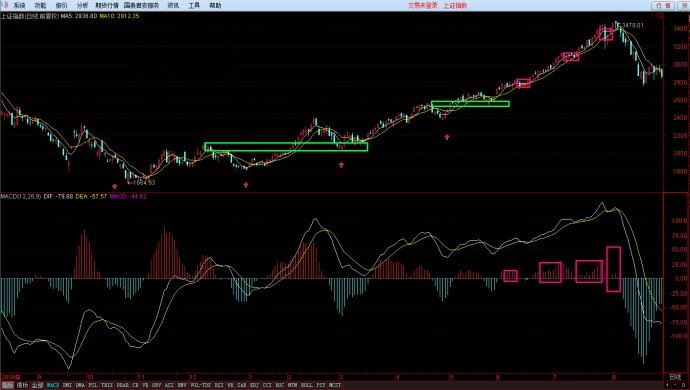Click the -75.00 MACD axis label
This screenshot has height=390, width=690.
click(x=679, y=323)
